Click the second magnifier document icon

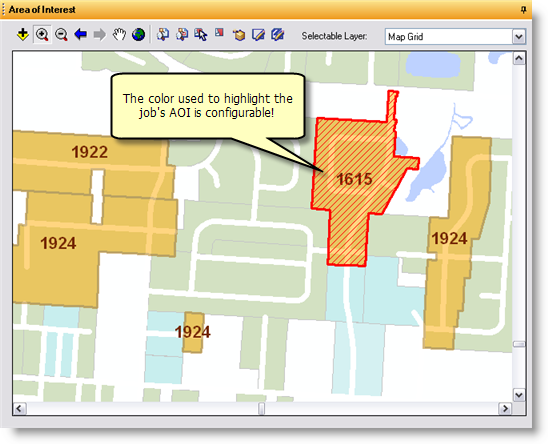point(182,34)
